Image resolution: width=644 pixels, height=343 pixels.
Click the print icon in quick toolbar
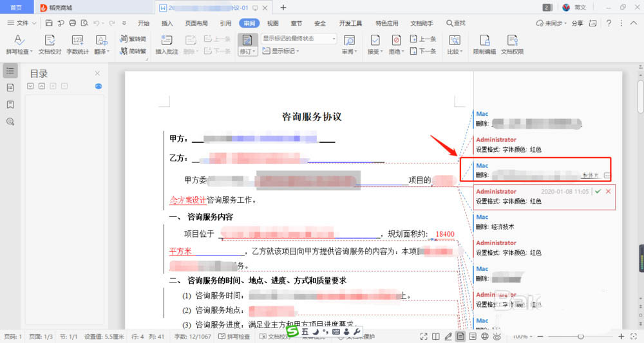[73, 23]
